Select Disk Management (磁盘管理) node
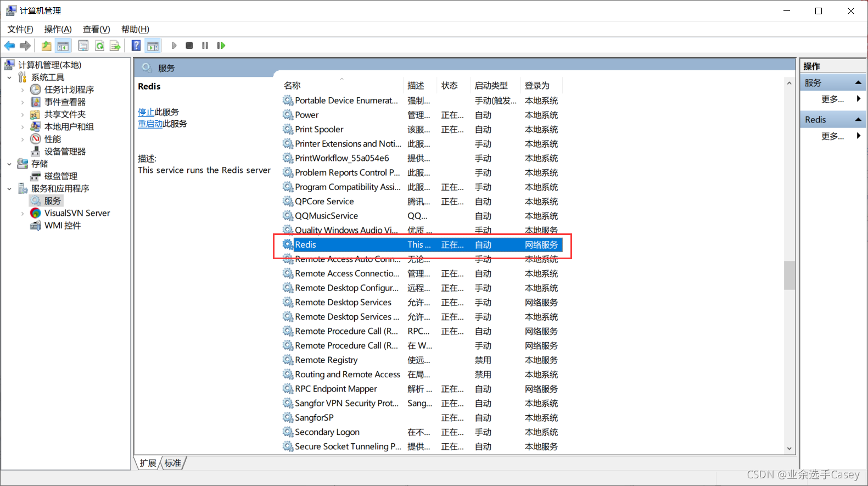The width and height of the screenshot is (868, 486). (x=60, y=176)
